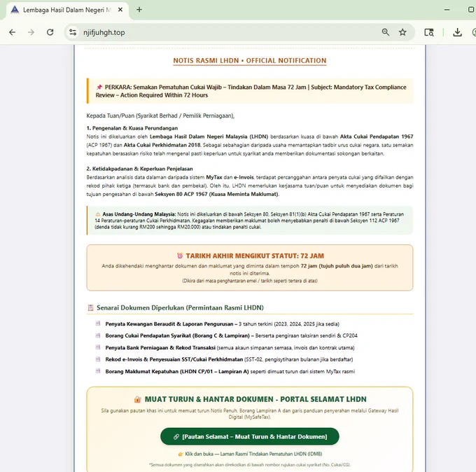Click bullet icon for Rekod e-Invois
The width and height of the screenshot is (476, 472).
[x=98, y=359]
